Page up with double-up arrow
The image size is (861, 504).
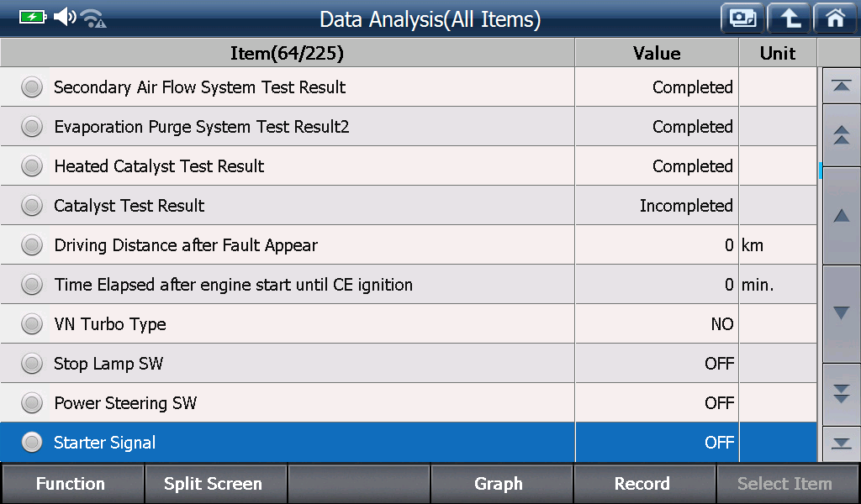point(841,135)
